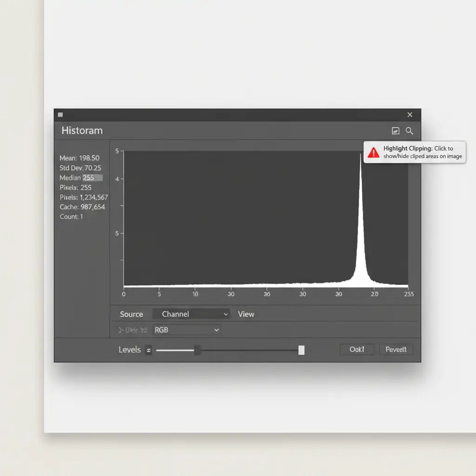This screenshot has width=476, height=476.
Task: Click the Cache 987,654 statistic
Action: click(x=82, y=207)
